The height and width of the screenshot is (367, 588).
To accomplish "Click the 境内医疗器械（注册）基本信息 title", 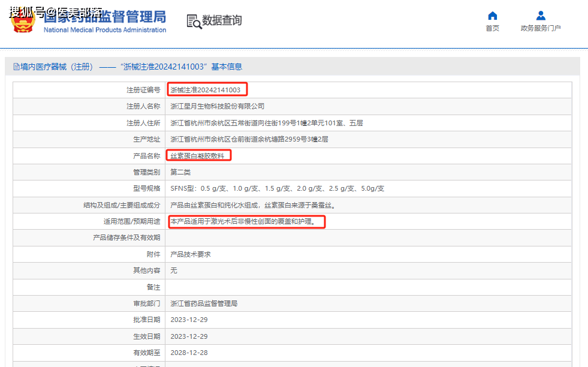I will click(131, 67).
